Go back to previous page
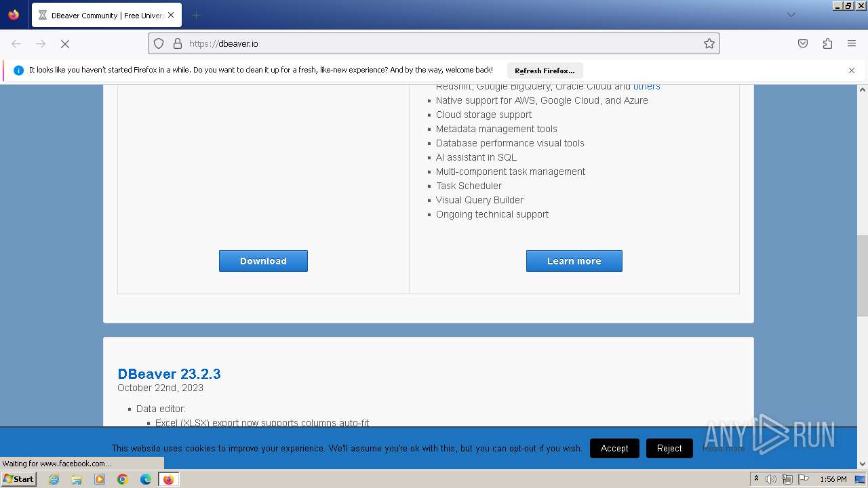Image resolution: width=868 pixels, height=488 pixels. pyautogui.click(x=16, y=43)
